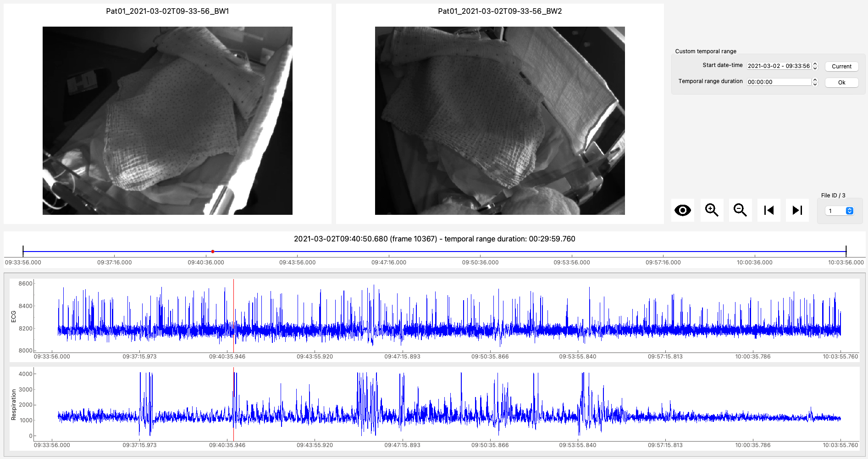Decrease start date-time with down stepper arrow

coord(815,68)
